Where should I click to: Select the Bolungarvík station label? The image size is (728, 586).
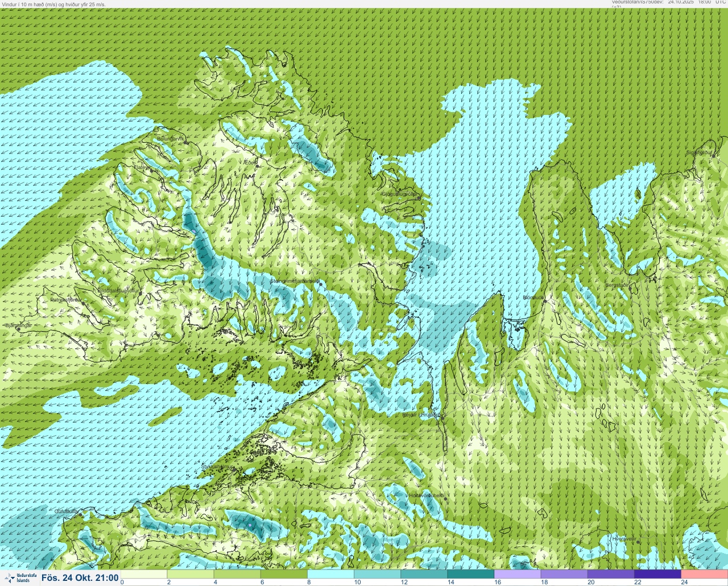172,138
